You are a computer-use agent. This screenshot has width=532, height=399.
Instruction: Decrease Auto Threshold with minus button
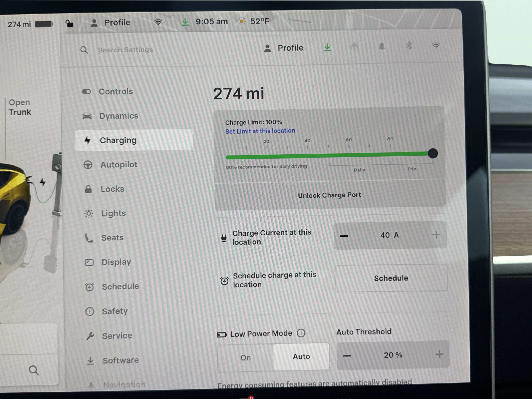[x=347, y=356]
